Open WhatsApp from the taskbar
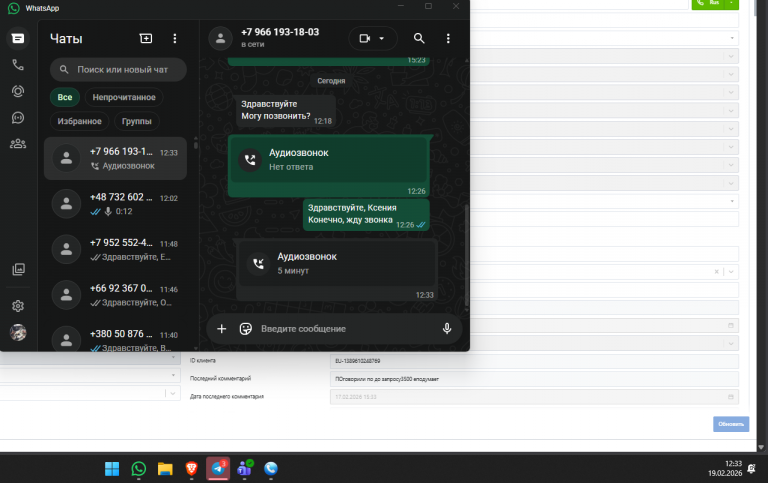768x483 pixels. click(x=139, y=469)
